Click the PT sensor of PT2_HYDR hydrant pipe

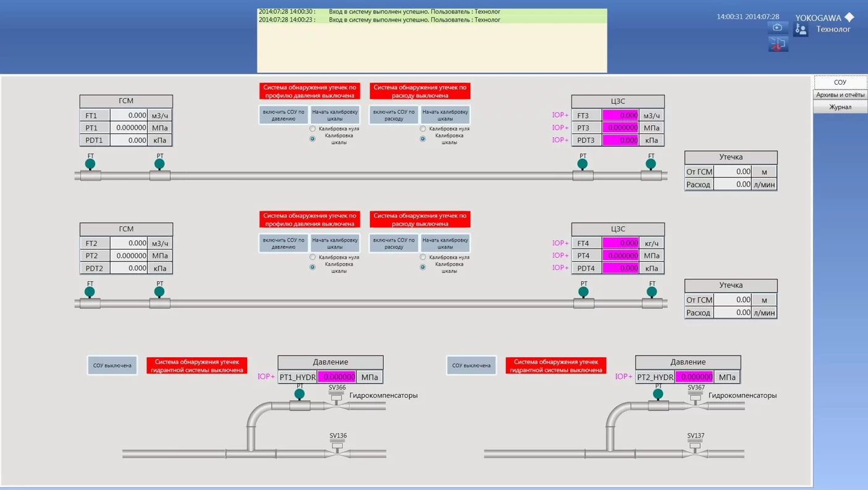point(658,394)
